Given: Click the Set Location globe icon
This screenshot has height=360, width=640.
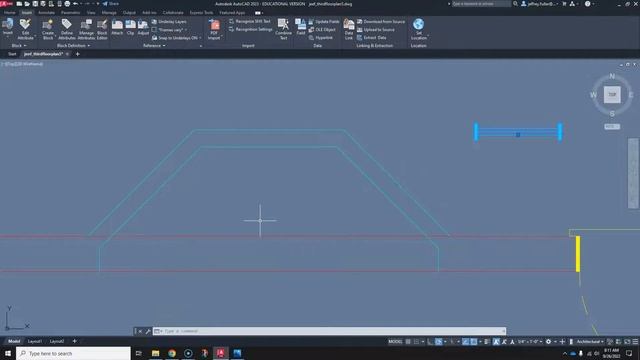Looking at the screenshot, I should [x=418, y=24].
